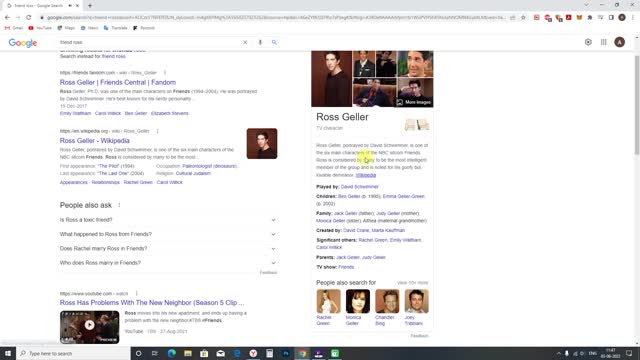The height and width of the screenshot is (360, 640).
Task: Expand "Who does Ross marry in Friends?"
Action: coord(168,263)
